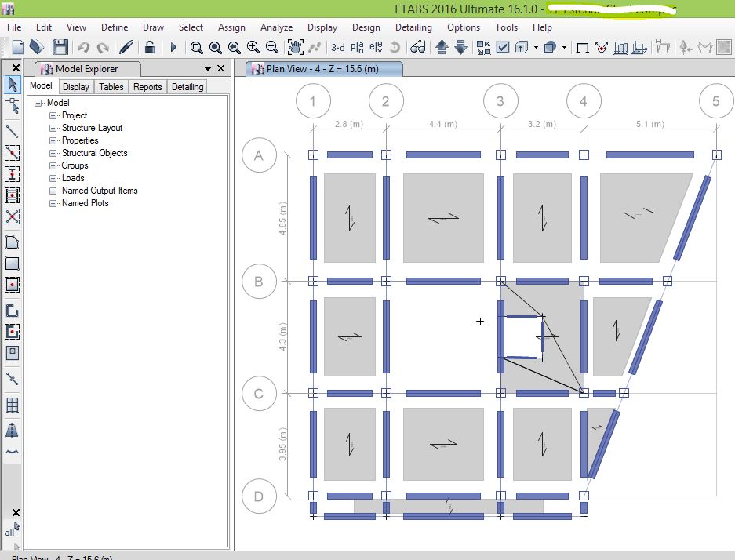Switch to the Display tab in Model Explorer
The image size is (735, 560).
(76, 87)
